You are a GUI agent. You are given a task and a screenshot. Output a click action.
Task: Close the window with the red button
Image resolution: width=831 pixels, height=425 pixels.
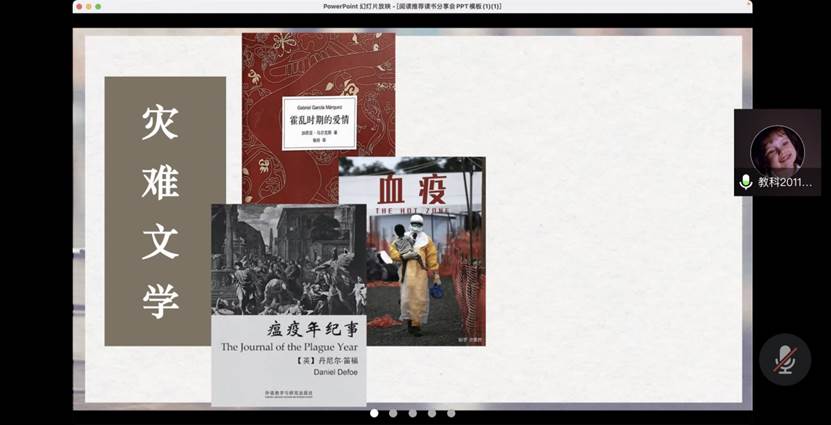[x=79, y=6]
